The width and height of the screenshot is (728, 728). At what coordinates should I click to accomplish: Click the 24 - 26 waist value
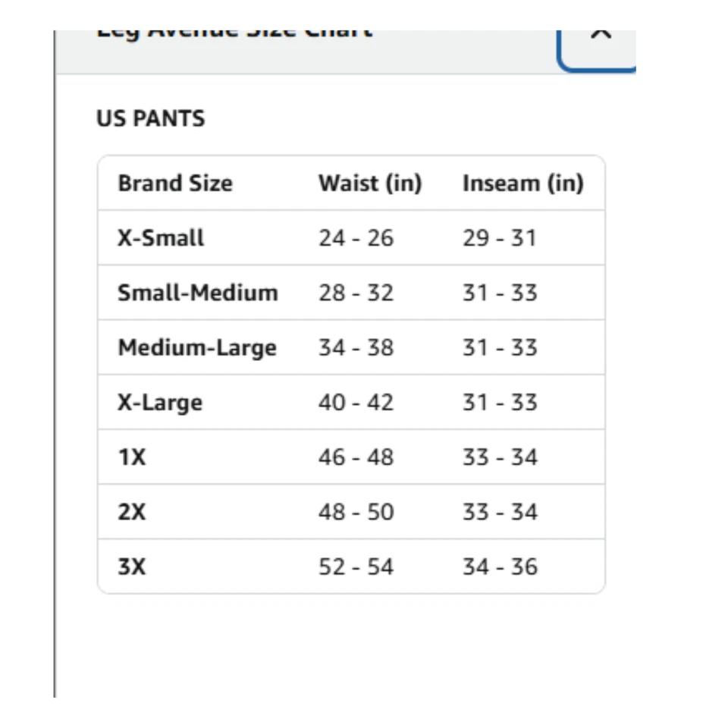pyautogui.click(x=356, y=238)
